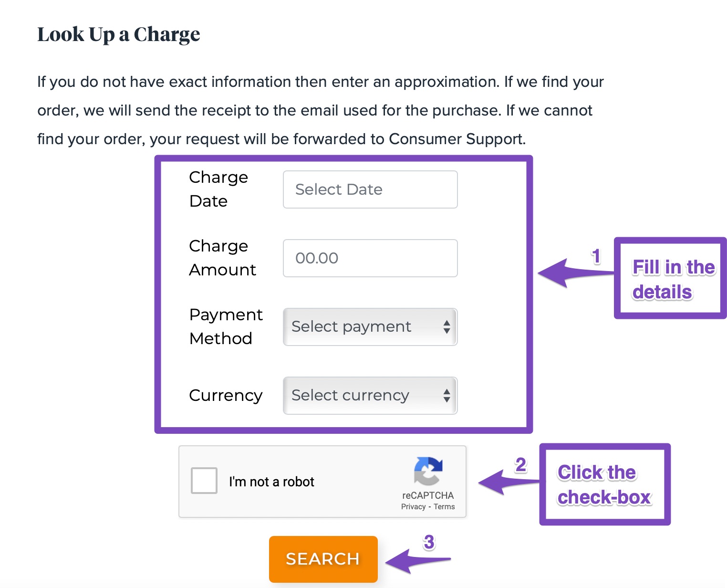Open the reCAPTCHA Terms link
The image size is (727, 588).
click(444, 507)
